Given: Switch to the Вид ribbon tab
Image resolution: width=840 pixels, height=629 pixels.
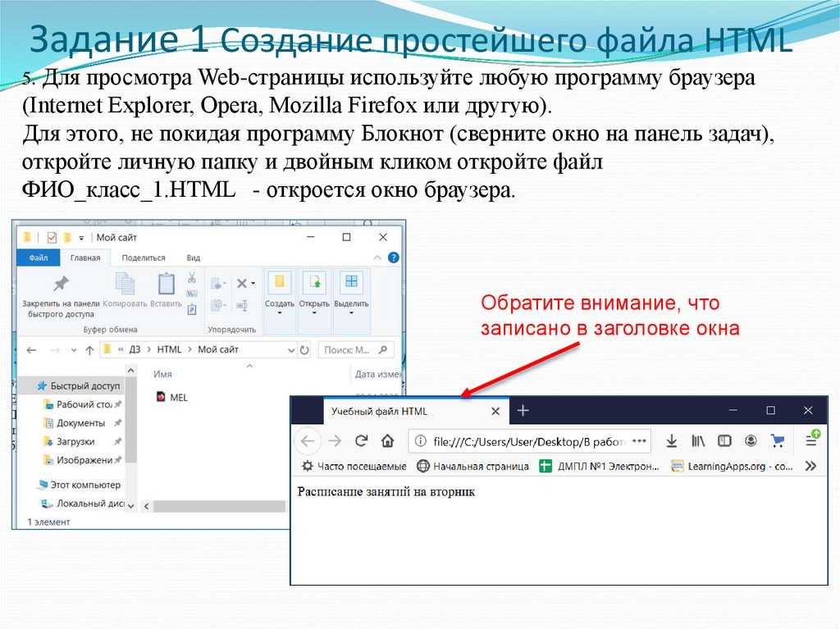Looking at the screenshot, I should point(194,258).
